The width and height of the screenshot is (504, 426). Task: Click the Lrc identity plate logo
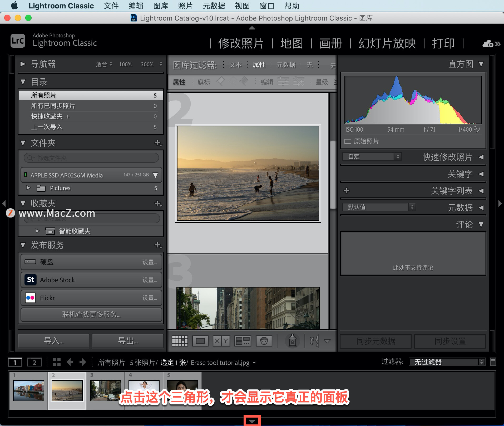18,41
